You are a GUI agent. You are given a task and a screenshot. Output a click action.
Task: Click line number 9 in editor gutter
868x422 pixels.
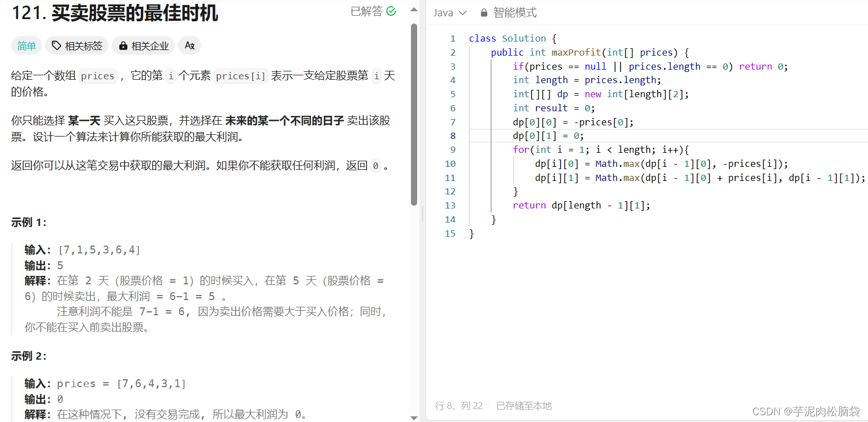453,149
